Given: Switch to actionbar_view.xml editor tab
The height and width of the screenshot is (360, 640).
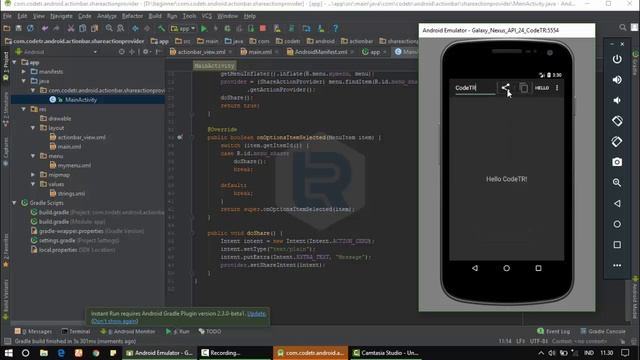Looking at the screenshot, I should 201,52.
